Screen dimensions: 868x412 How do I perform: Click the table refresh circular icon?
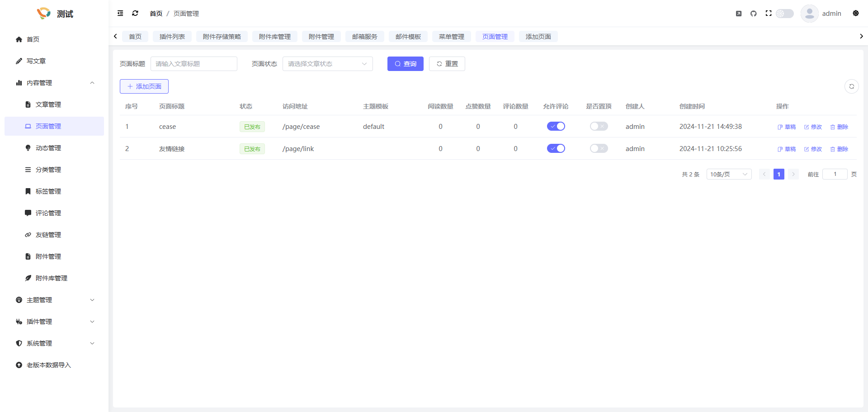pyautogui.click(x=851, y=86)
